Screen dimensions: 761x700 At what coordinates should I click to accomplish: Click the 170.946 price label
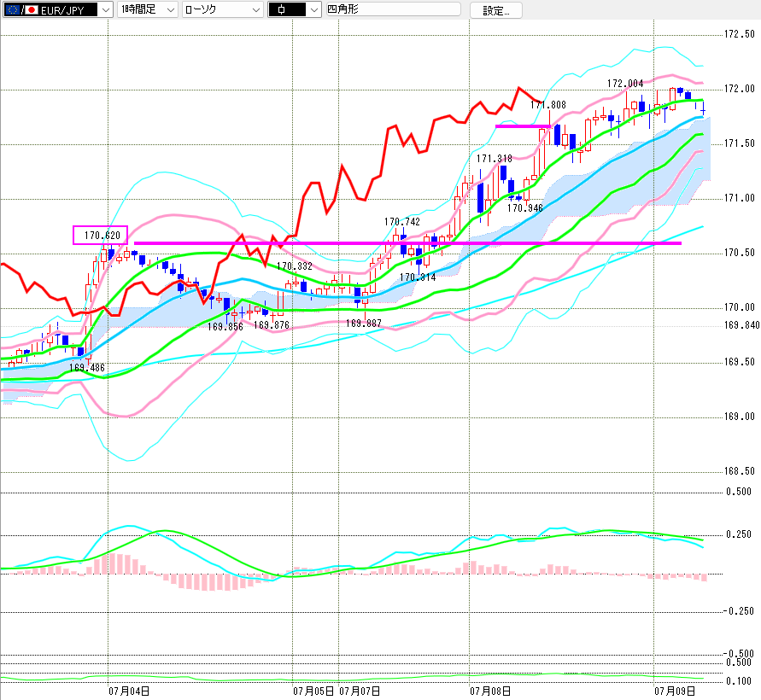524,208
